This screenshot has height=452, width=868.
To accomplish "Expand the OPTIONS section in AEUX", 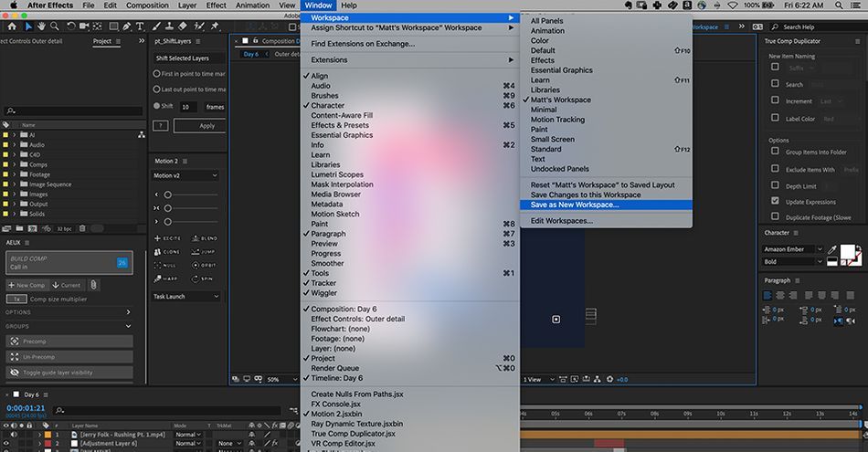I will pos(129,312).
